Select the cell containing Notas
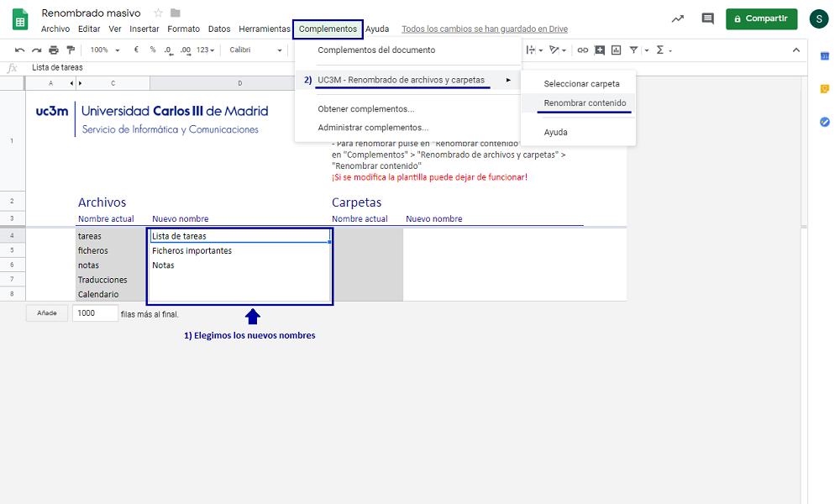The height and width of the screenshot is (504, 840). [x=239, y=265]
